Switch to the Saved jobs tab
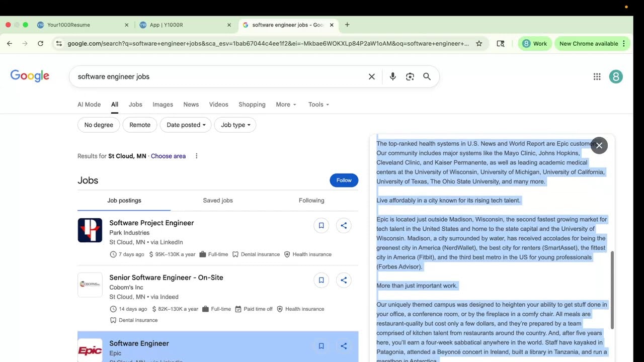This screenshot has height=362, width=644. [218, 200]
